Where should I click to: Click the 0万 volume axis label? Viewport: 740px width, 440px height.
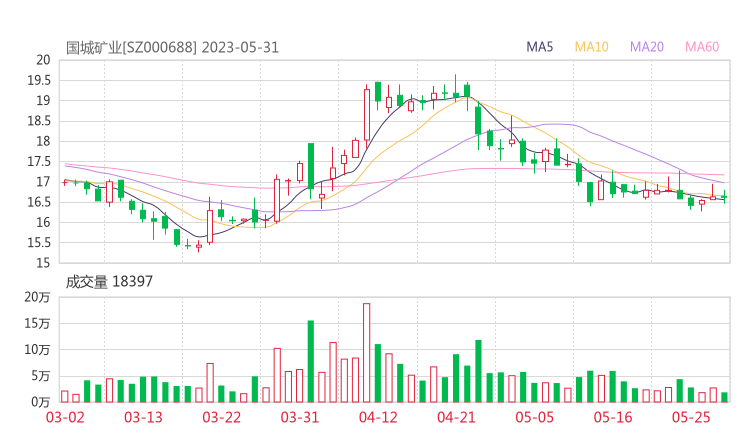tap(41, 402)
